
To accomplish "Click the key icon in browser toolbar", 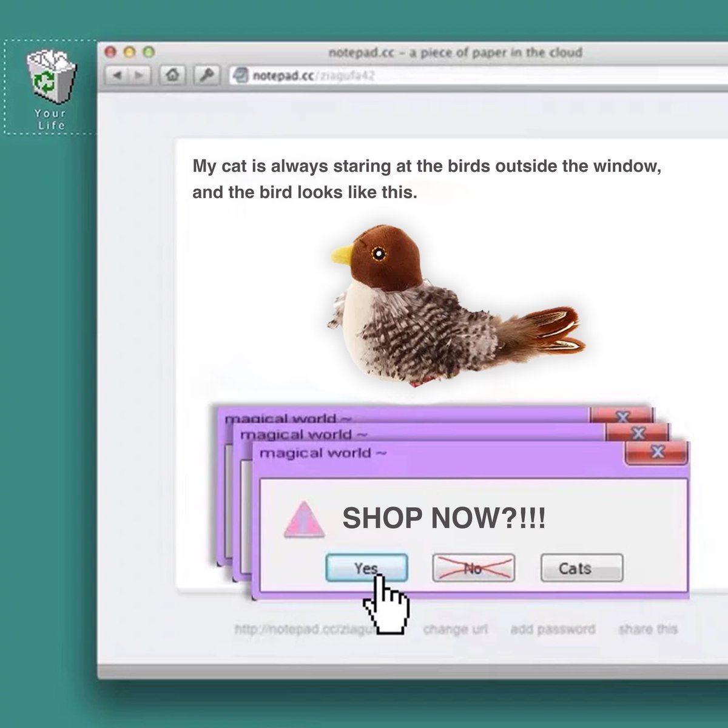I will tap(207, 75).
